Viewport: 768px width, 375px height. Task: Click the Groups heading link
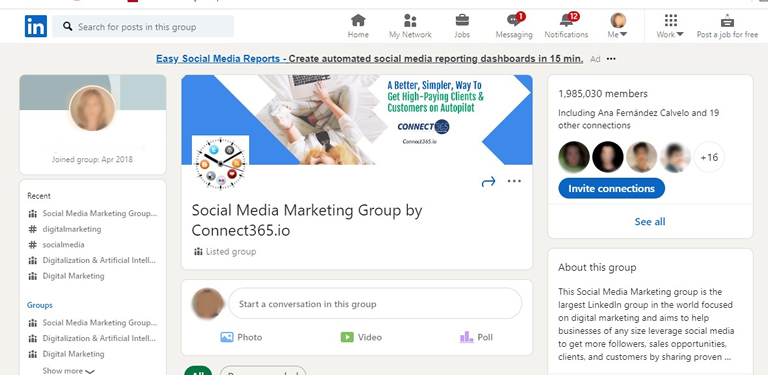(x=40, y=305)
